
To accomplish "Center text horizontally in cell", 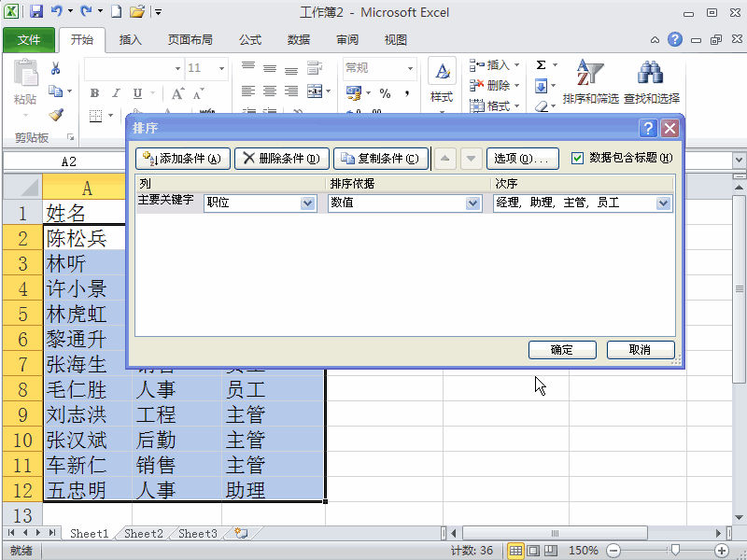I will [x=270, y=91].
